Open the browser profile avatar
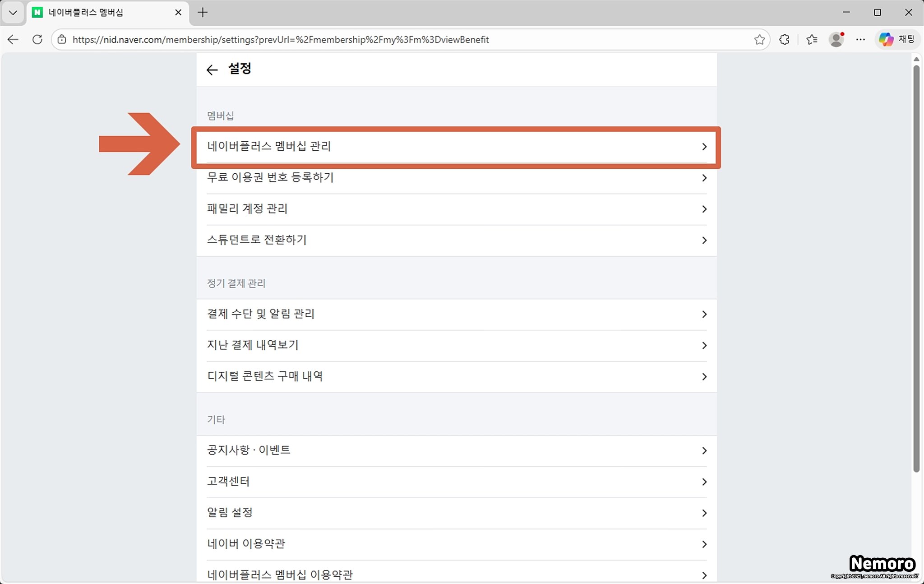Image resolution: width=924 pixels, height=584 pixels. 836,40
